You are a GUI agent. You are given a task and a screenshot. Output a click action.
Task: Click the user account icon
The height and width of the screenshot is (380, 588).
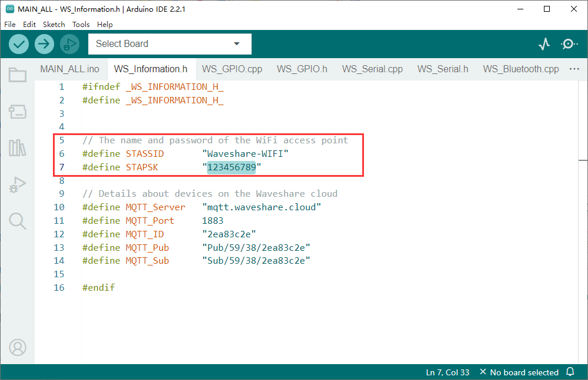pyautogui.click(x=18, y=347)
